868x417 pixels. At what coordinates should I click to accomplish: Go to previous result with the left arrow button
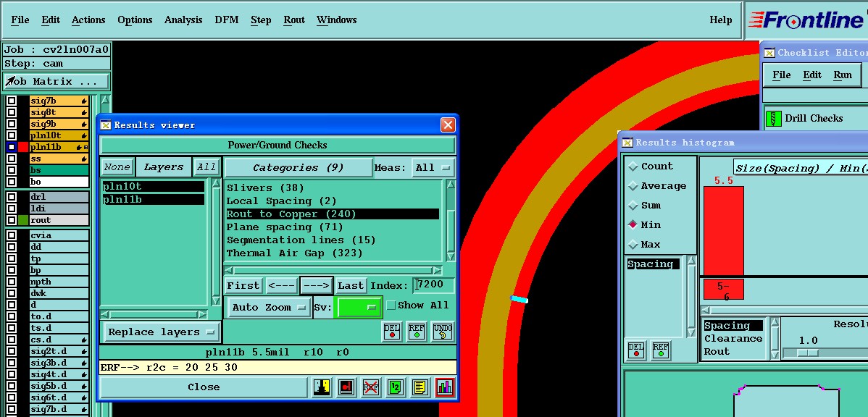coord(281,285)
